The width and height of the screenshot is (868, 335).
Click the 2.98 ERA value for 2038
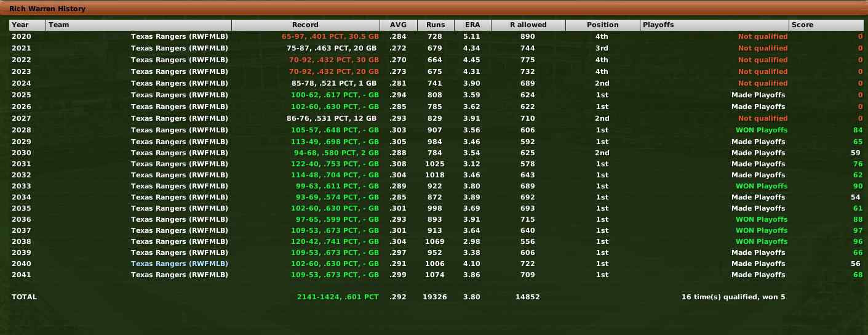(472, 241)
